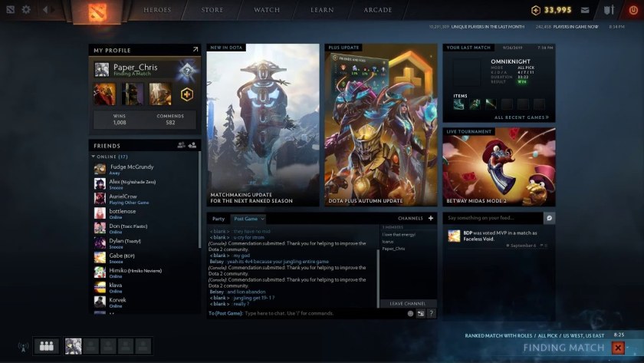Open the Heroes menu
644x363 pixels.
point(157,10)
